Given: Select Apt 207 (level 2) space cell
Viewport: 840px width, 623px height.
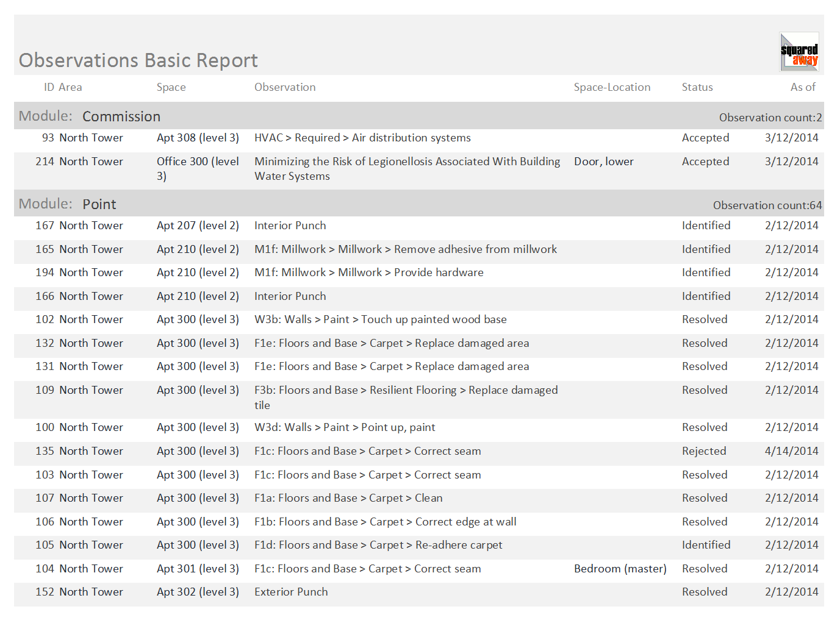Looking at the screenshot, I should click(x=198, y=226).
